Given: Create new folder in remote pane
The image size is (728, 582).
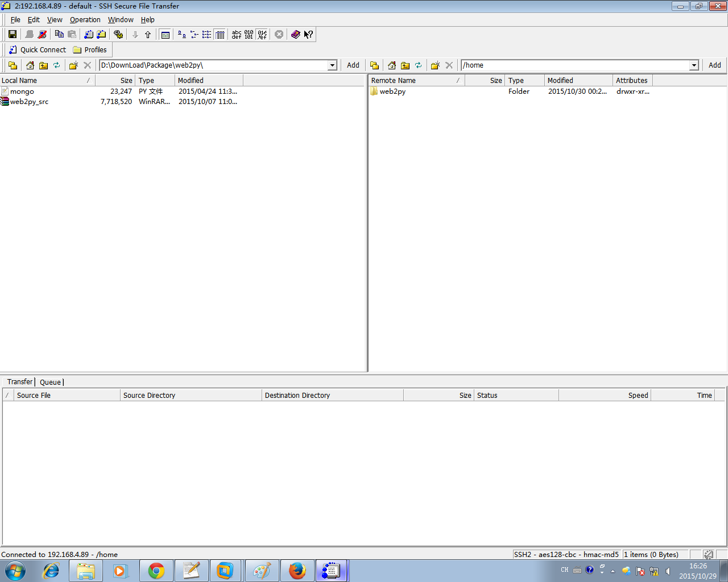Looking at the screenshot, I should point(435,65).
